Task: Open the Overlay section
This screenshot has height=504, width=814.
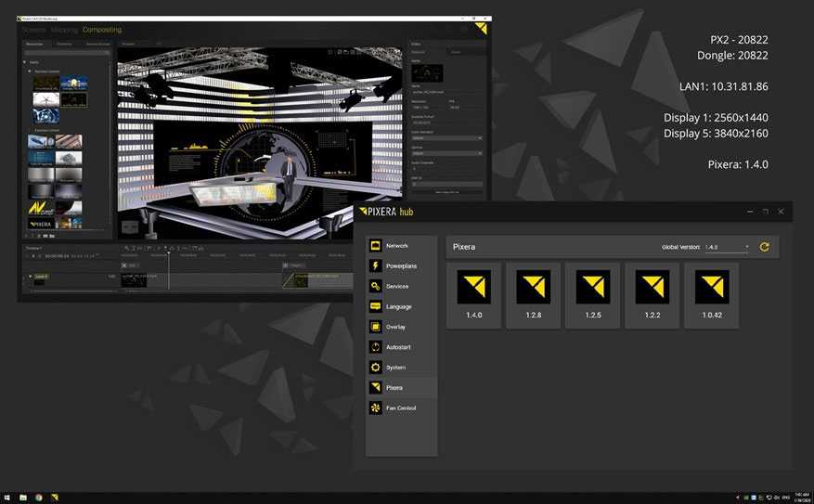Action: pos(395,327)
